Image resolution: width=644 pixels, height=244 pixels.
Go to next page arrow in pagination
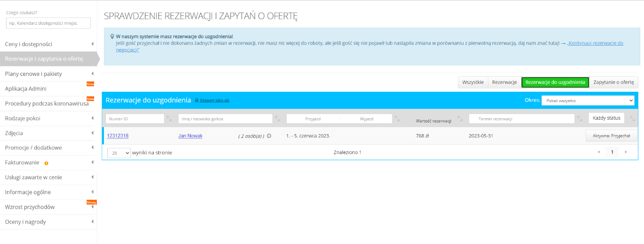pos(626,152)
